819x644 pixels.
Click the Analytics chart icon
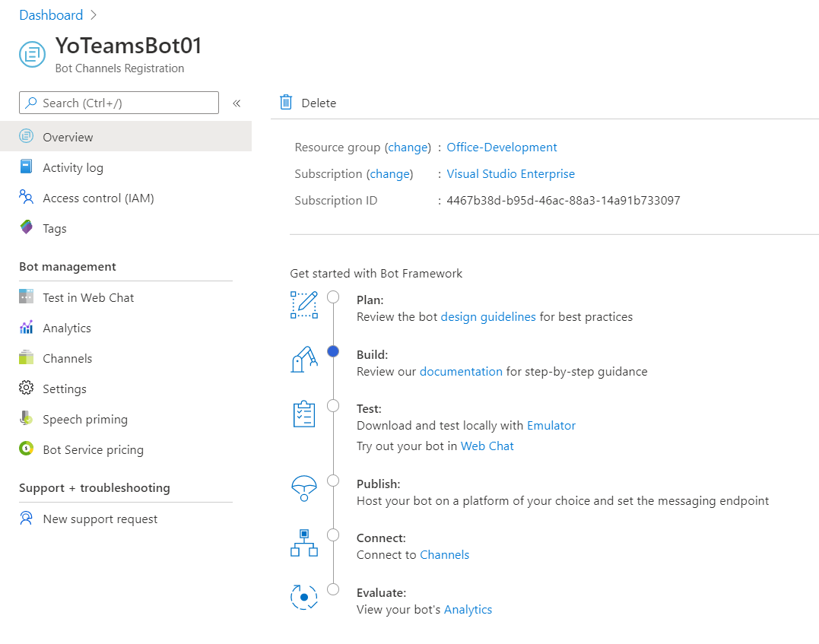coord(27,328)
